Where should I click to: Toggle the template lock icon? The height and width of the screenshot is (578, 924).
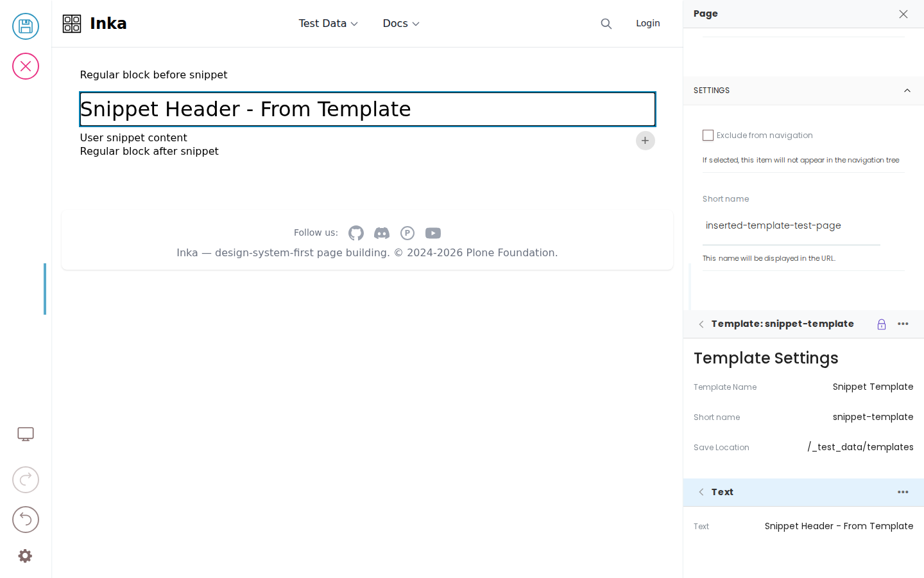coord(882,324)
